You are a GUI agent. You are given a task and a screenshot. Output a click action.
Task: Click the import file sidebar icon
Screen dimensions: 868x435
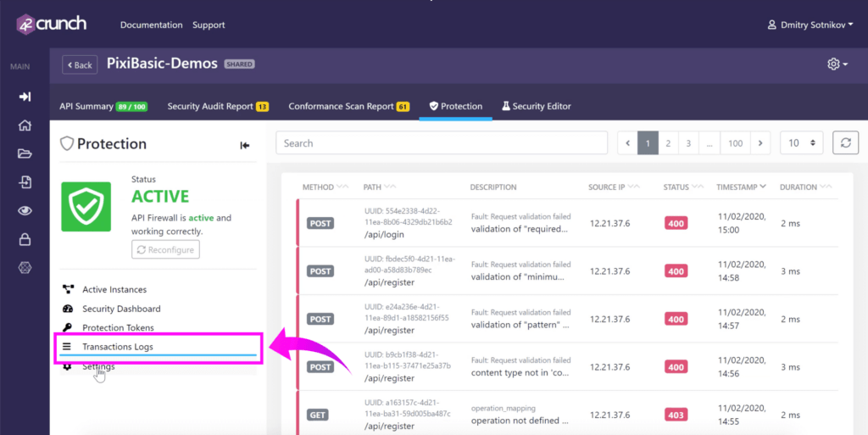(25, 182)
